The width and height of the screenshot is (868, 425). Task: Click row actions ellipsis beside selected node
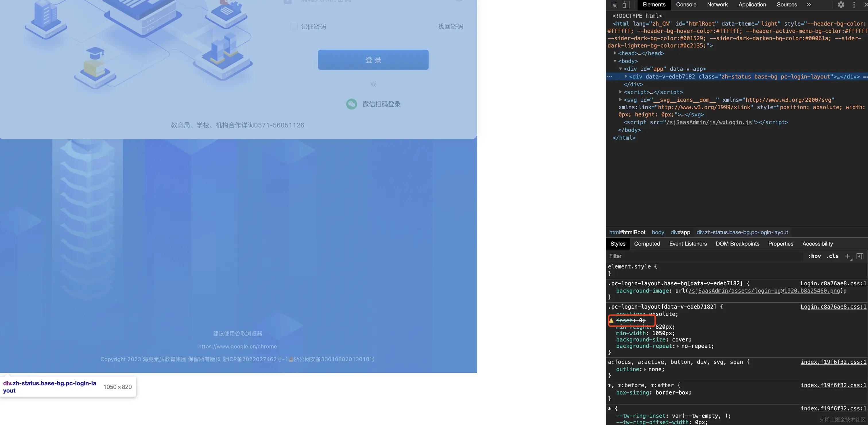pyautogui.click(x=610, y=76)
